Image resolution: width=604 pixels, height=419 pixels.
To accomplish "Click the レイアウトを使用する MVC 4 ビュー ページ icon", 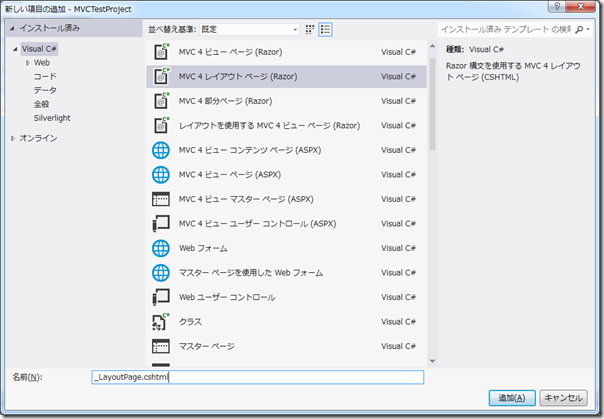I will point(161,126).
